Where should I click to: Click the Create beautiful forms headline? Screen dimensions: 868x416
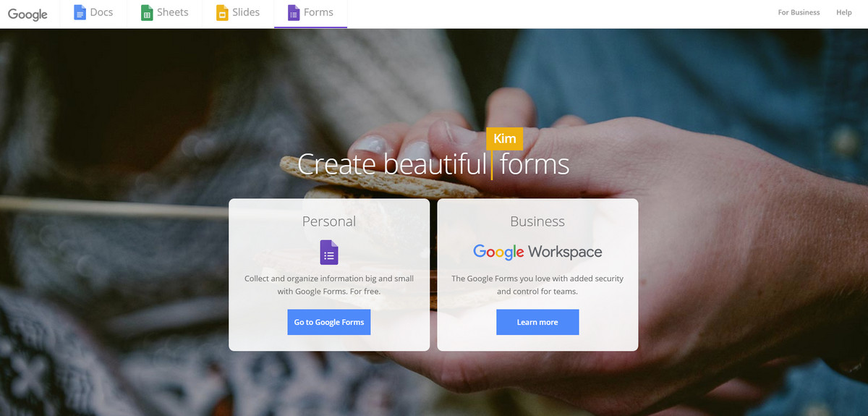point(433,164)
